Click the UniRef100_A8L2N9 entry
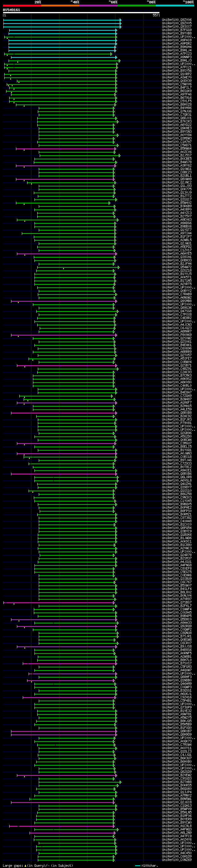Image resolution: width=197 pixels, height=868 pixels. (177, 833)
